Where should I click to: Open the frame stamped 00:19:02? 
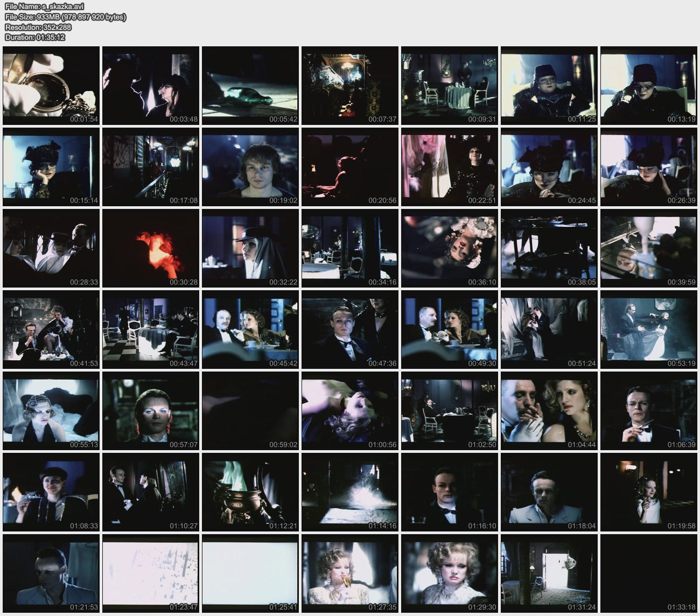point(250,167)
